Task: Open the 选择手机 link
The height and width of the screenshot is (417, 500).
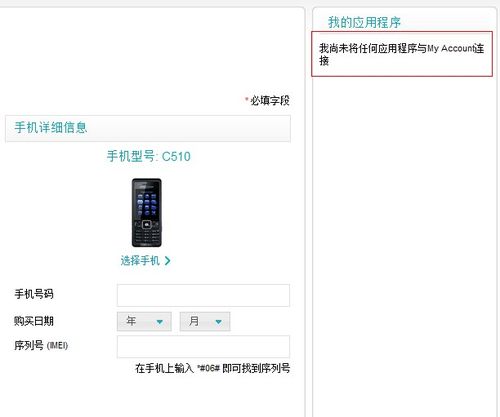Action: tap(140, 261)
